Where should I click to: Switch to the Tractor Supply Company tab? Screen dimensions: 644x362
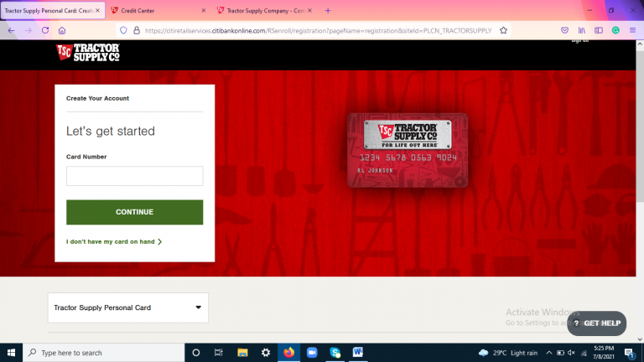click(x=264, y=11)
